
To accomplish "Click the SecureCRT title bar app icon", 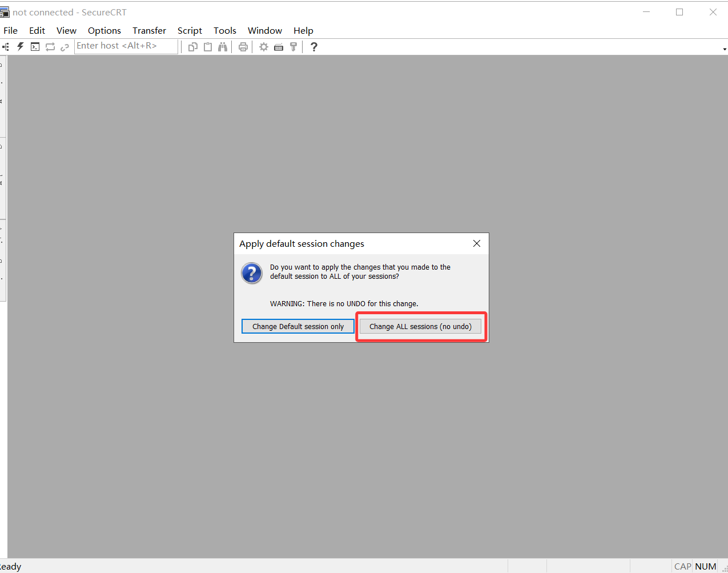I will (5, 12).
